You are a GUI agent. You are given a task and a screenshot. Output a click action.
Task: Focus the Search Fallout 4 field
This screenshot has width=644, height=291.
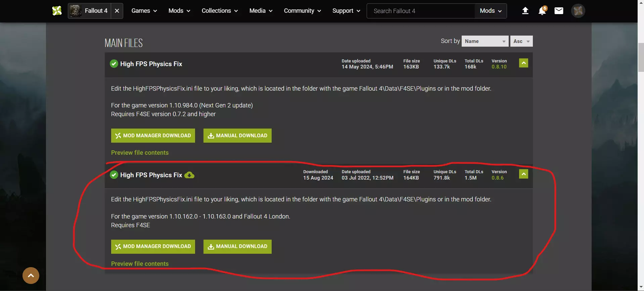421,11
